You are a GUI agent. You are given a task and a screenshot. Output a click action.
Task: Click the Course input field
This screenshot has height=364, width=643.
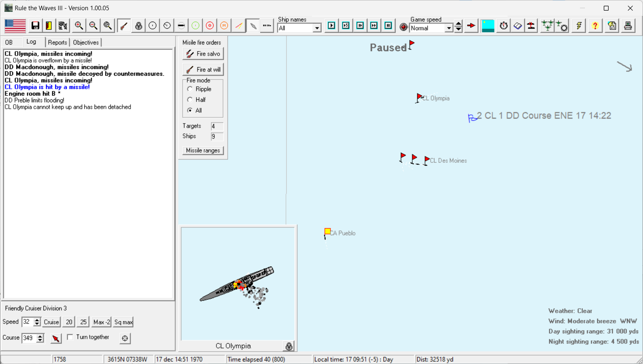tap(29, 338)
